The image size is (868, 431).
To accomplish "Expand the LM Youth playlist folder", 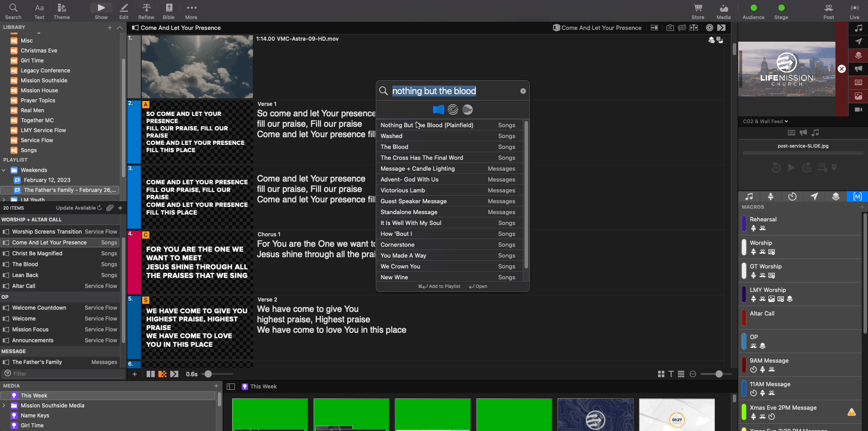I will (x=4, y=200).
